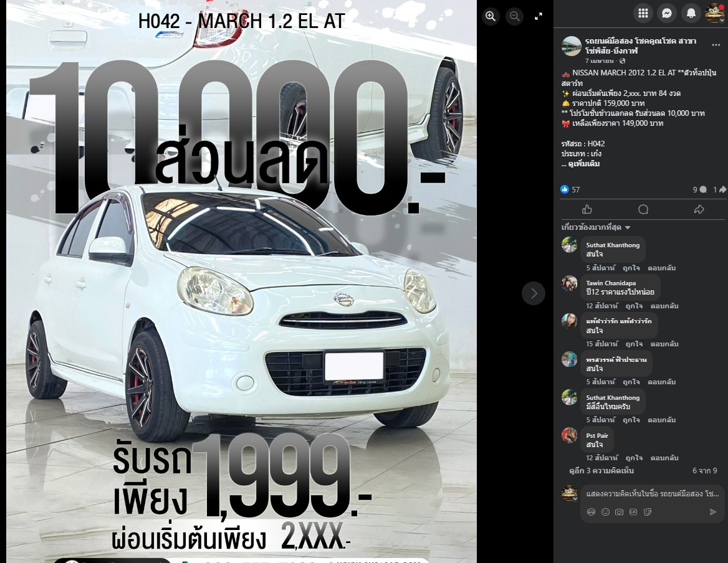728x563 pixels.
Task: Enter fullscreen photo view
Action: pos(539,16)
